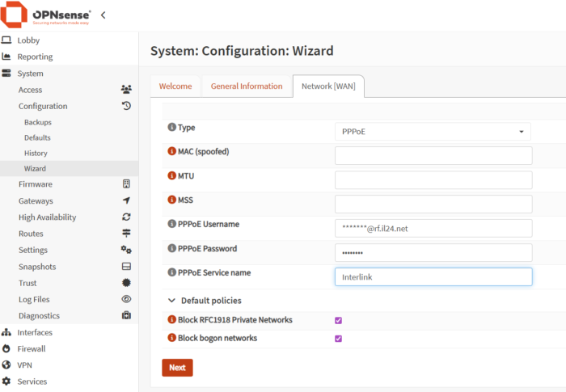Click the Trust certificate icon
Image resolution: width=566 pixels, height=392 pixels.
click(x=126, y=283)
